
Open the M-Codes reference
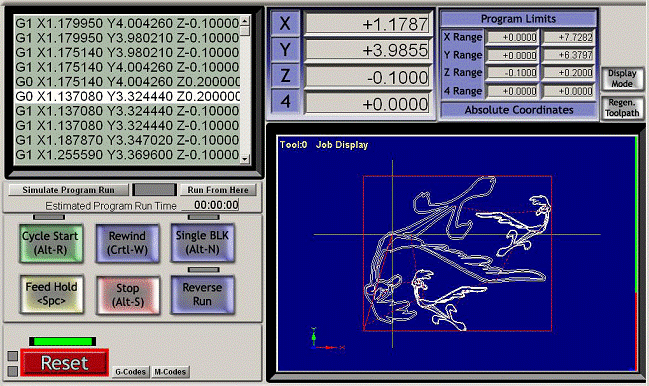click(170, 372)
